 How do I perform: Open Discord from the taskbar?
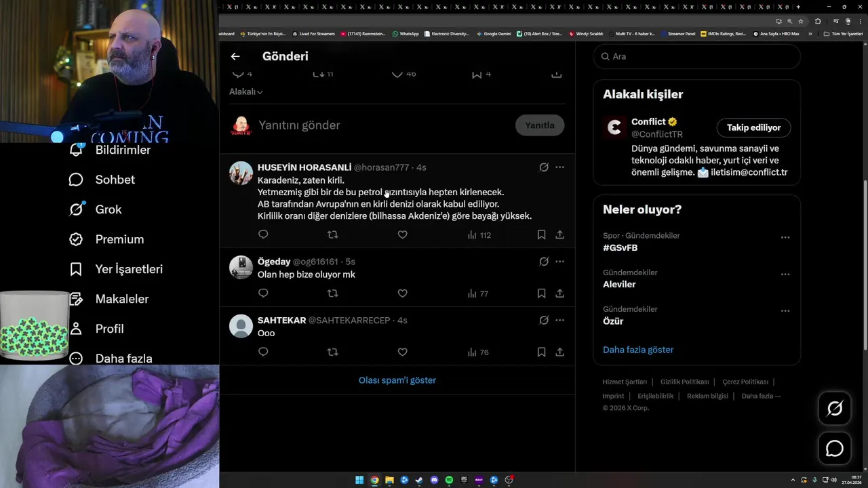pyautogui.click(x=434, y=481)
